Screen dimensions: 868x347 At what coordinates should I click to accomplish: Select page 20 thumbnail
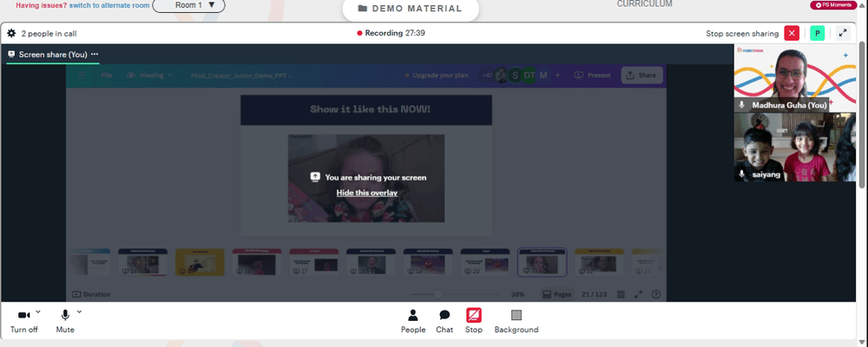click(x=485, y=262)
